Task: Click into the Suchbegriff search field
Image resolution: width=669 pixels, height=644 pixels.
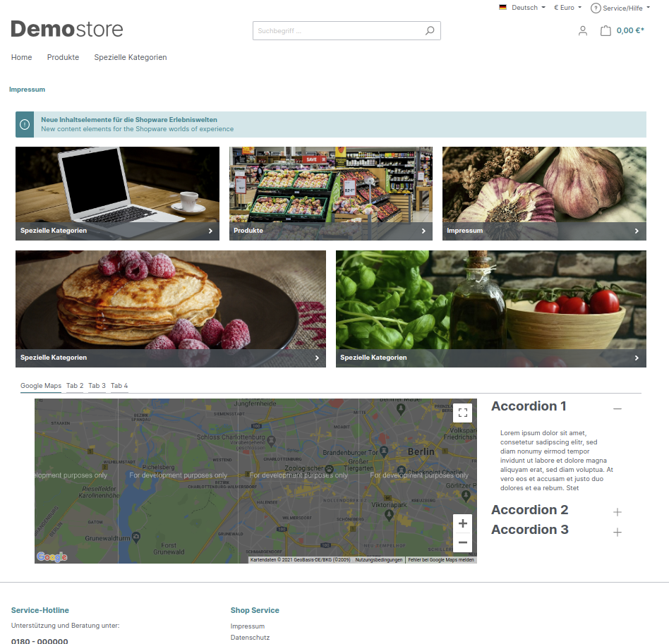Action: pos(337,31)
